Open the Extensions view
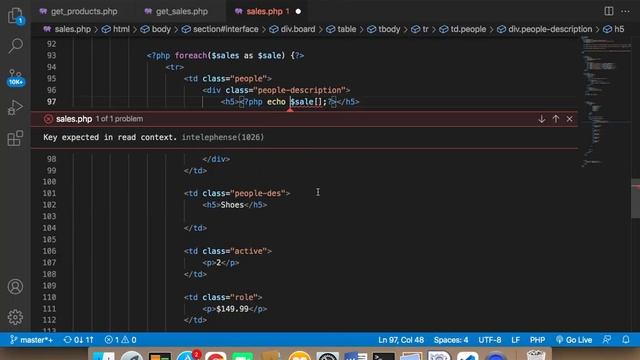 point(16,138)
